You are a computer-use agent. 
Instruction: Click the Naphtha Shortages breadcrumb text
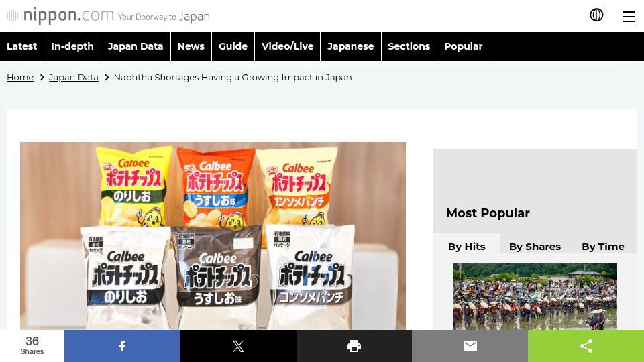pyautogui.click(x=233, y=78)
